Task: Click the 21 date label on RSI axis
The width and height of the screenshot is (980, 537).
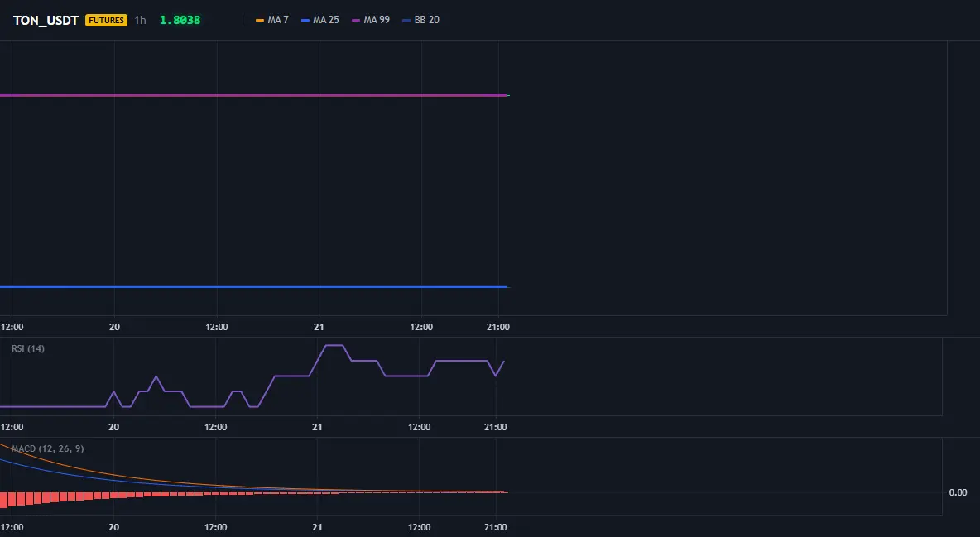Action: pyautogui.click(x=318, y=427)
